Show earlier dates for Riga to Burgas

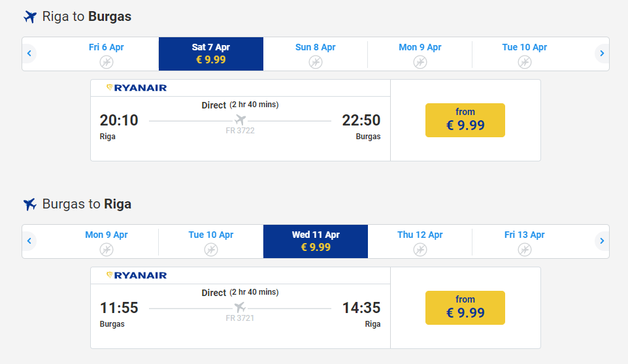pos(29,53)
